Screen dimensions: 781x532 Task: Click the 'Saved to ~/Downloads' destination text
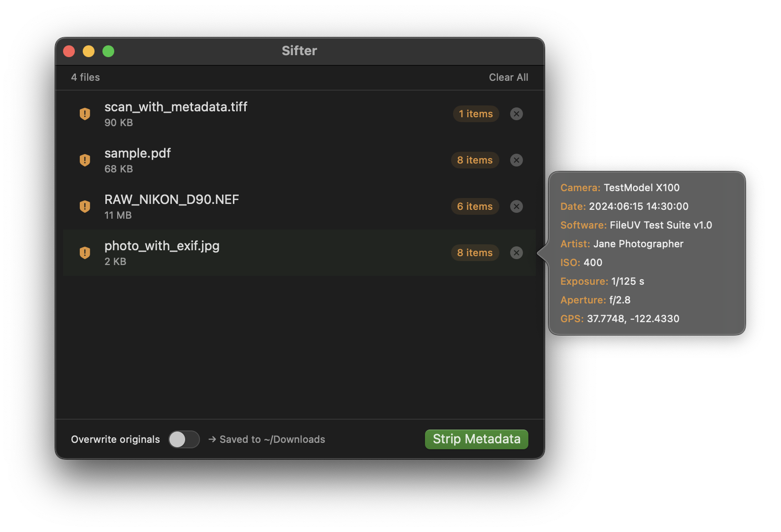pyautogui.click(x=272, y=439)
